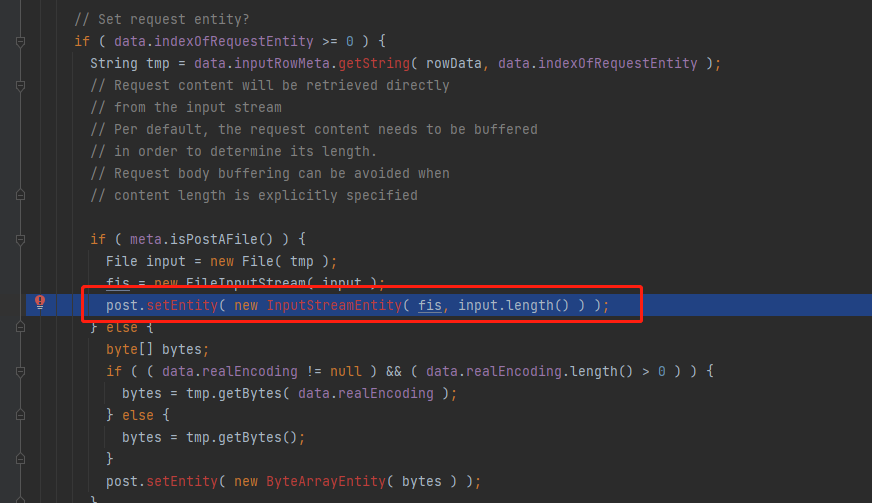Click 'data.realEncoding.length()' call in condition
The image size is (872, 503).
pos(529,371)
